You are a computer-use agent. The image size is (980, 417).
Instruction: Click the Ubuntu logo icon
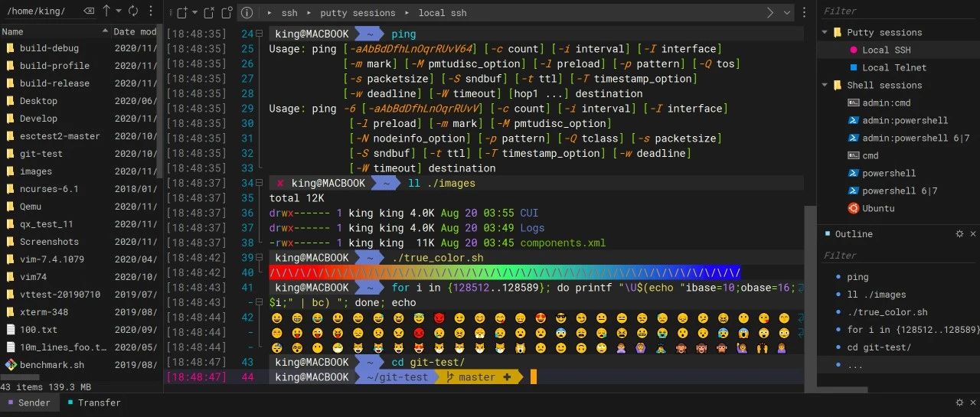[x=854, y=208]
